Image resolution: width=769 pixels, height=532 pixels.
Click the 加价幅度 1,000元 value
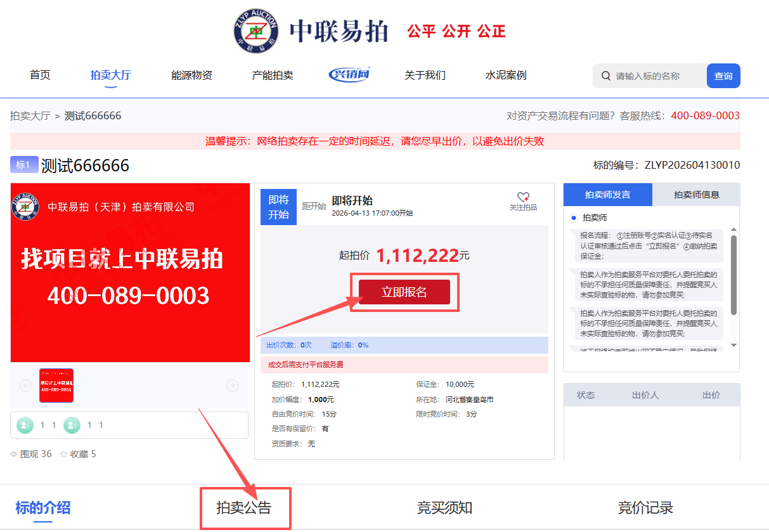pos(321,400)
